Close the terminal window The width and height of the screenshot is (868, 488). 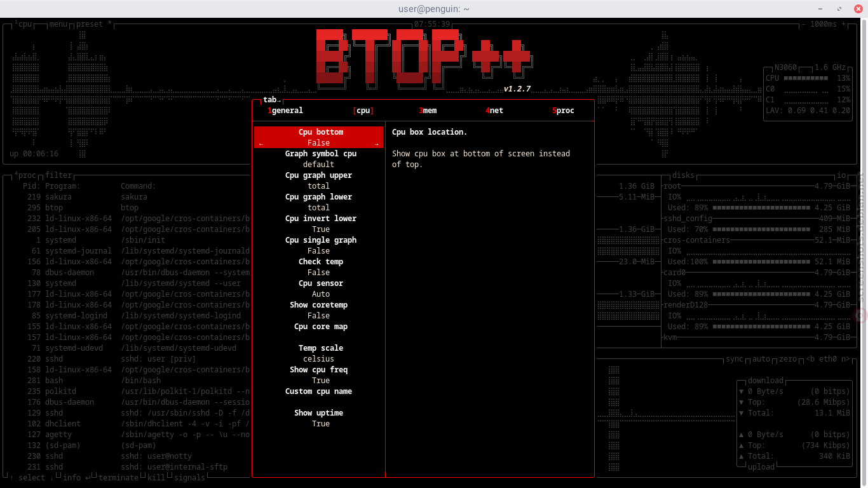[858, 9]
